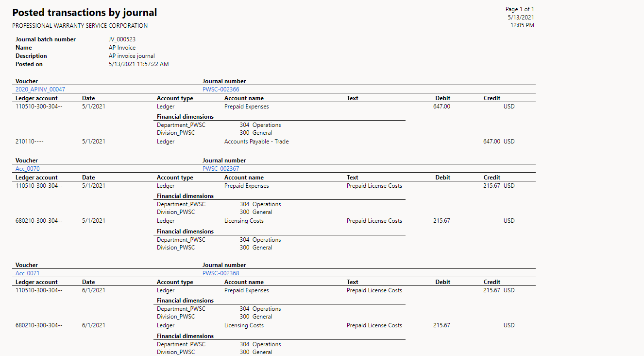
Task: Click the Acc_0070 voucher link
Action: pos(28,169)
